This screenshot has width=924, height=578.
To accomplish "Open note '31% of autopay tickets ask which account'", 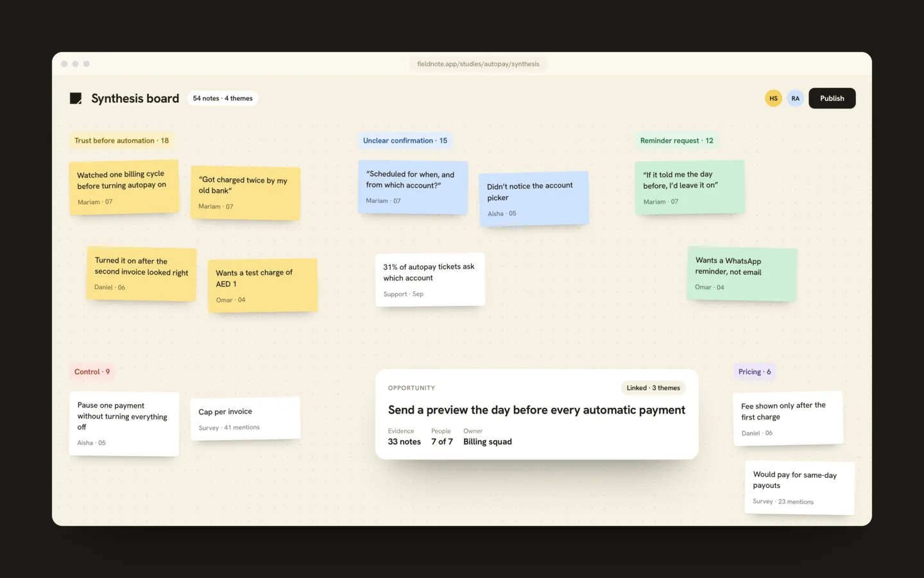I will point(430,279).
